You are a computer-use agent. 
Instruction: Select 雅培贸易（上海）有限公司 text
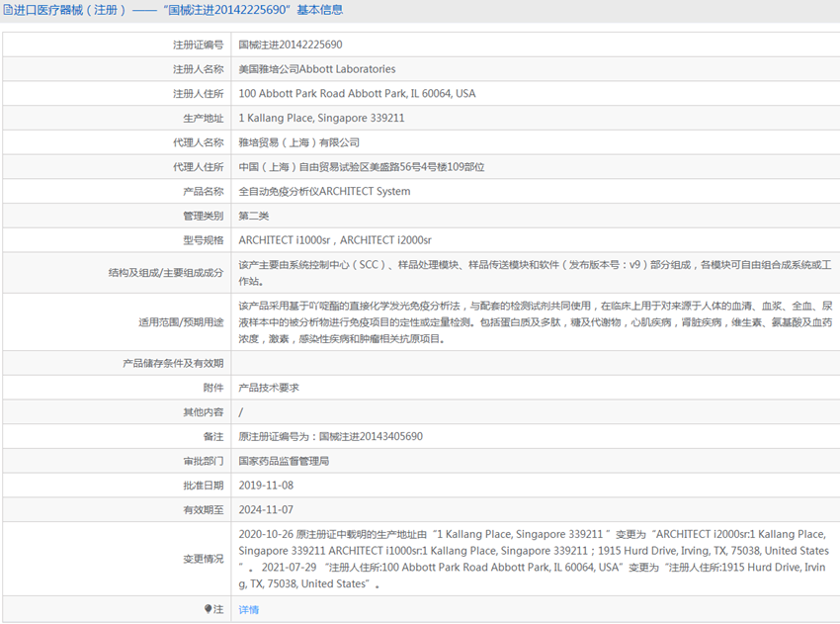[x=298, y=142]
